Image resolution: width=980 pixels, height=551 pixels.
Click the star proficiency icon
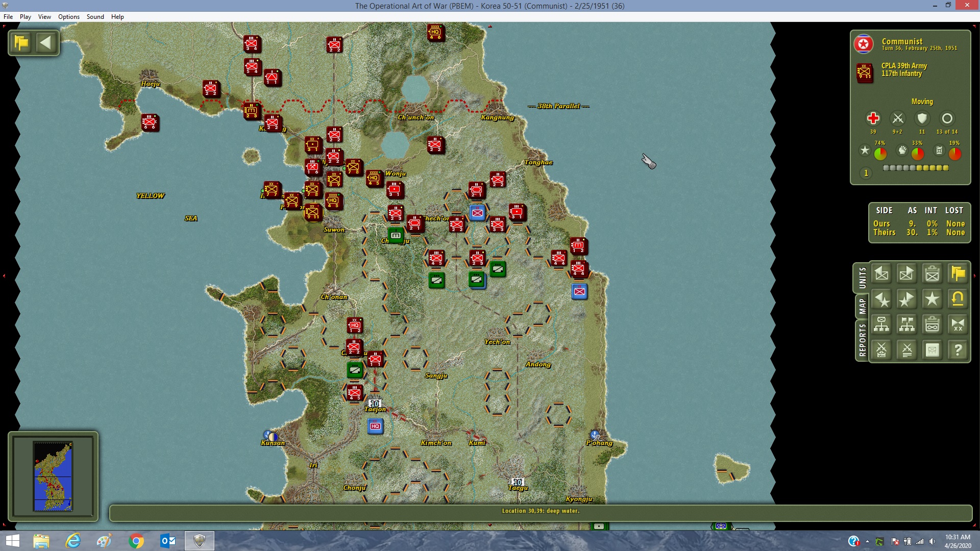865,151
